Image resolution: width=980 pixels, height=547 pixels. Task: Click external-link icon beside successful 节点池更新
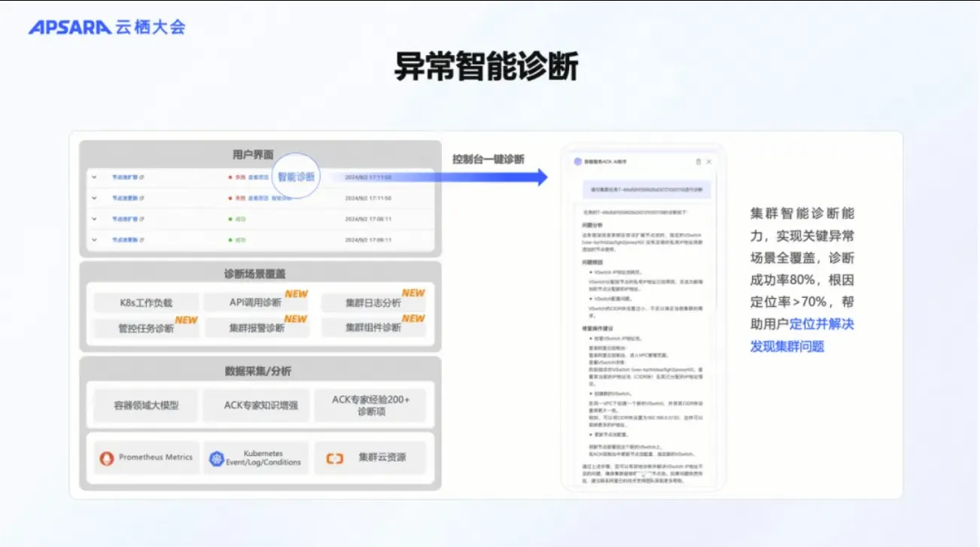[142, 240]
